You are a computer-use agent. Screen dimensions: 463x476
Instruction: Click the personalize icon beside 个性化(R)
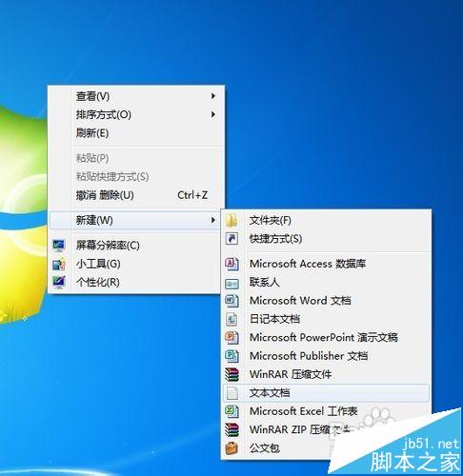coord(59,282)
